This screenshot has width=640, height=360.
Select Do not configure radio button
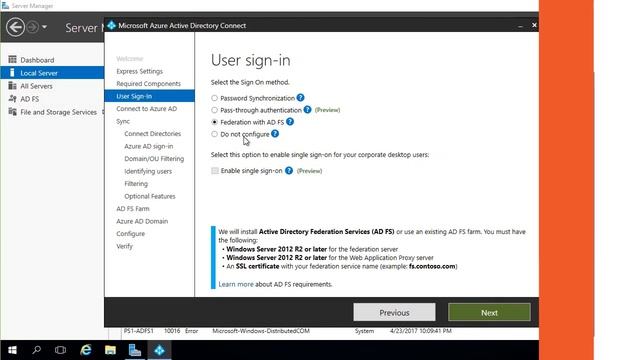tap(214, 134)
